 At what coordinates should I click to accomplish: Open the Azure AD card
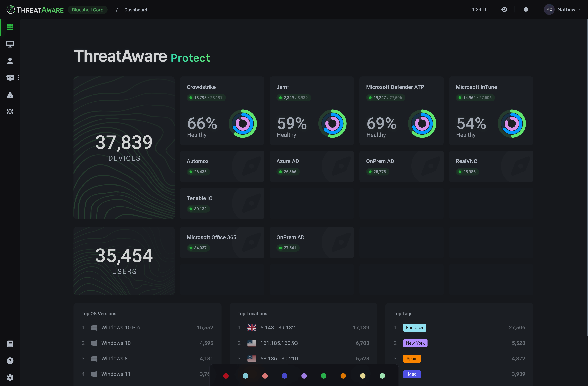click(312, 166)
